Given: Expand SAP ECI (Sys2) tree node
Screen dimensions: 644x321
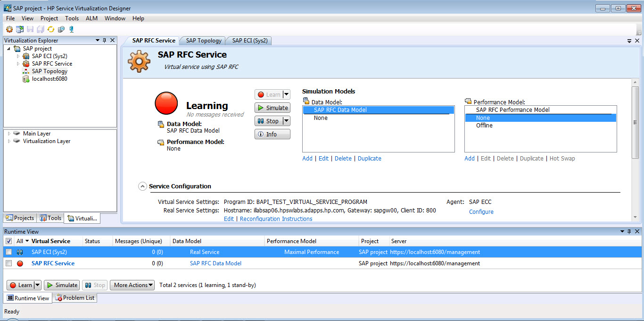Looking at the screenshot, I should coord(18,56).
